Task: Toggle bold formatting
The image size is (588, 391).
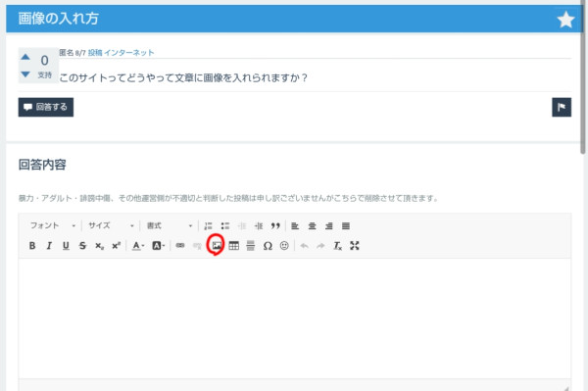Action: 32,246
